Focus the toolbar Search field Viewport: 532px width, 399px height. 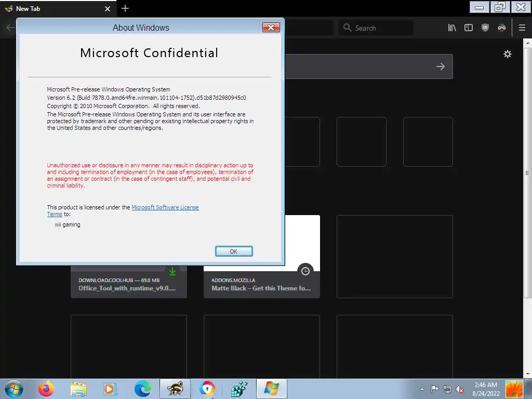[376, 28]
